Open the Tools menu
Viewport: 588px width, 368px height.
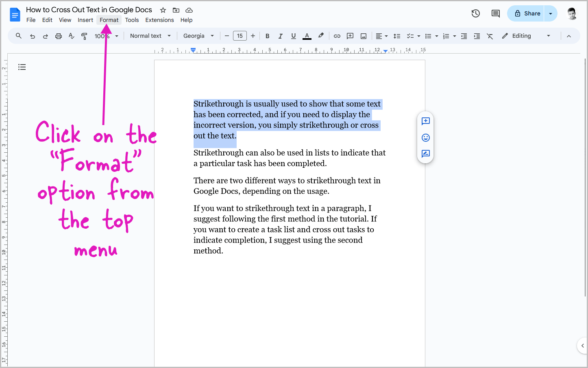[x=132, y=20]
